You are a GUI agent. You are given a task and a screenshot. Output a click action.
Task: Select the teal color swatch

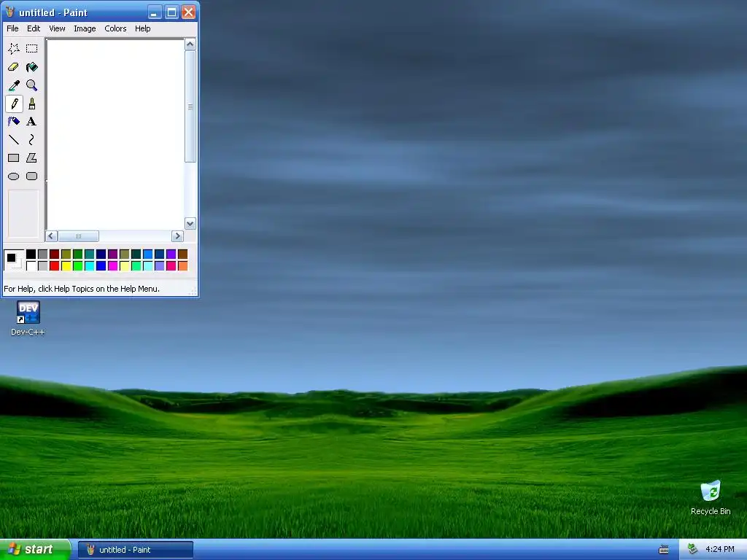(x=89, y=254)
